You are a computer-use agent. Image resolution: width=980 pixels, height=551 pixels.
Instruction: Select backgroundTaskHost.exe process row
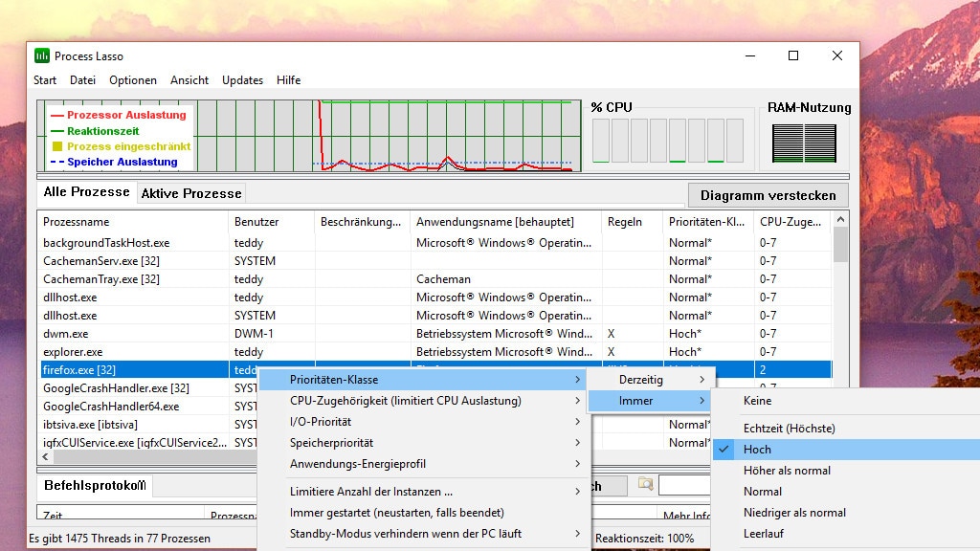(435, 242)
